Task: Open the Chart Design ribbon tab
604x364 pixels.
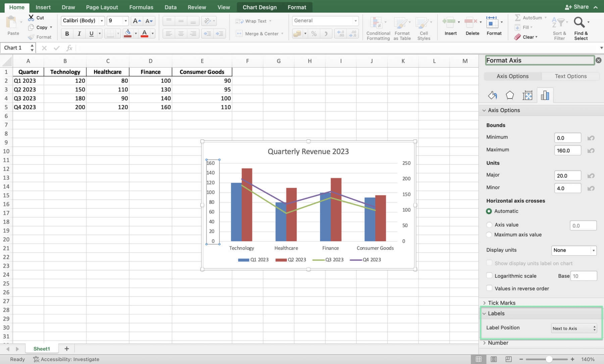Action: point(259,7)
